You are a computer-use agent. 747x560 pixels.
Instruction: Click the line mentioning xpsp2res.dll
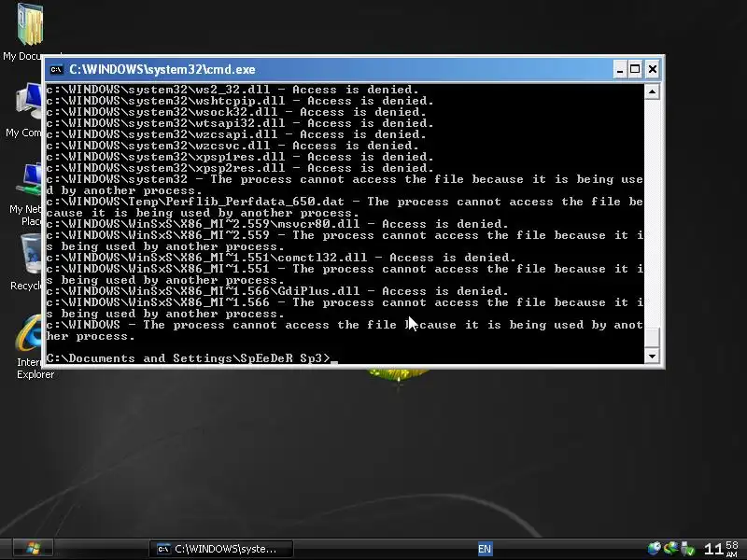click(x=240, y=168)
